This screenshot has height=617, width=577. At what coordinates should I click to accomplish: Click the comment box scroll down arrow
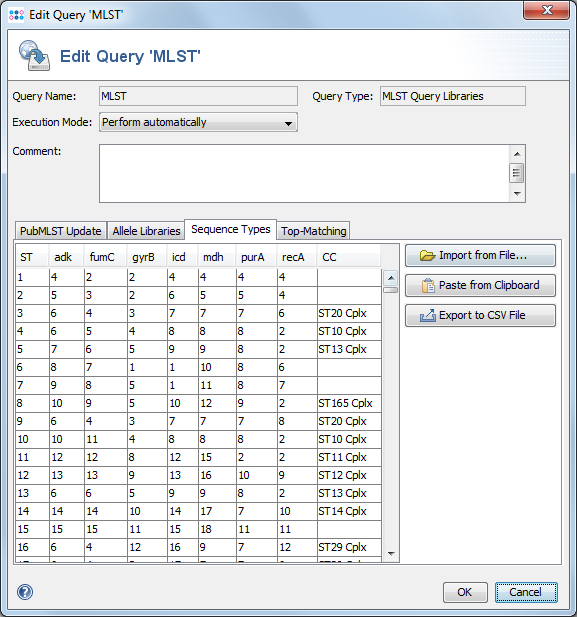pos(517,194)
